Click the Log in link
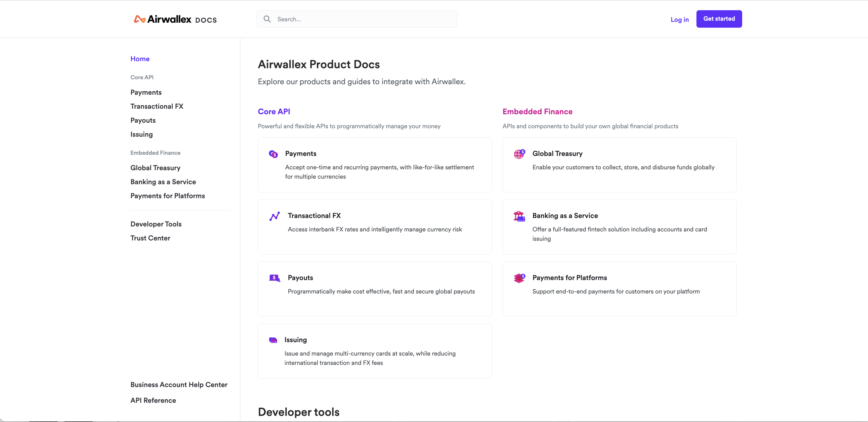Image resolution: width=868 pixels, height=422 pixels. [679, 20]
